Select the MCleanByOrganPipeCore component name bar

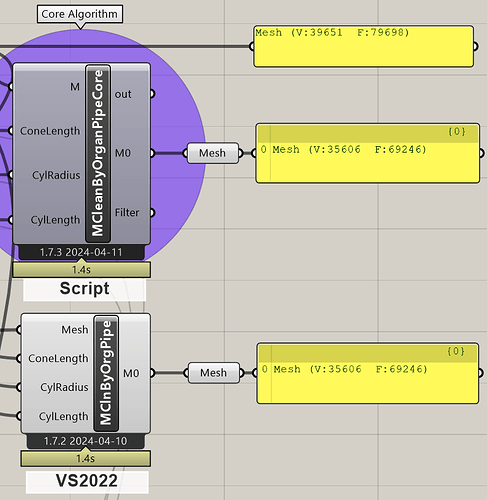98,153
